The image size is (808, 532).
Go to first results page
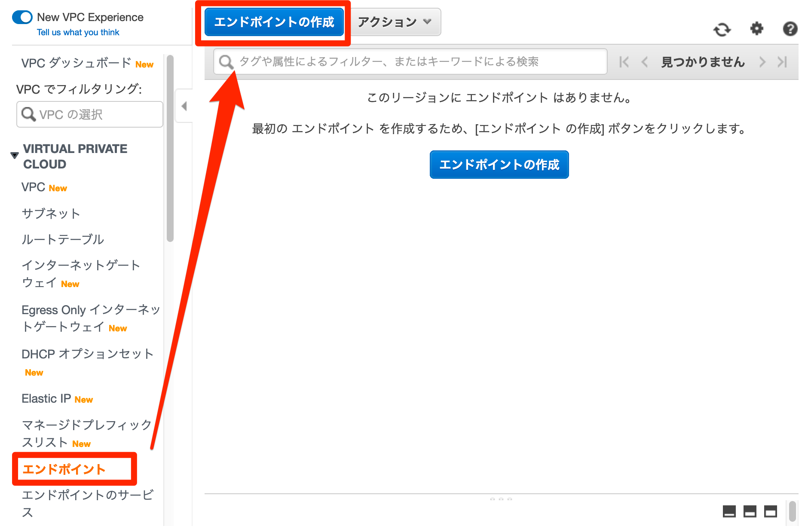point(623,61)
